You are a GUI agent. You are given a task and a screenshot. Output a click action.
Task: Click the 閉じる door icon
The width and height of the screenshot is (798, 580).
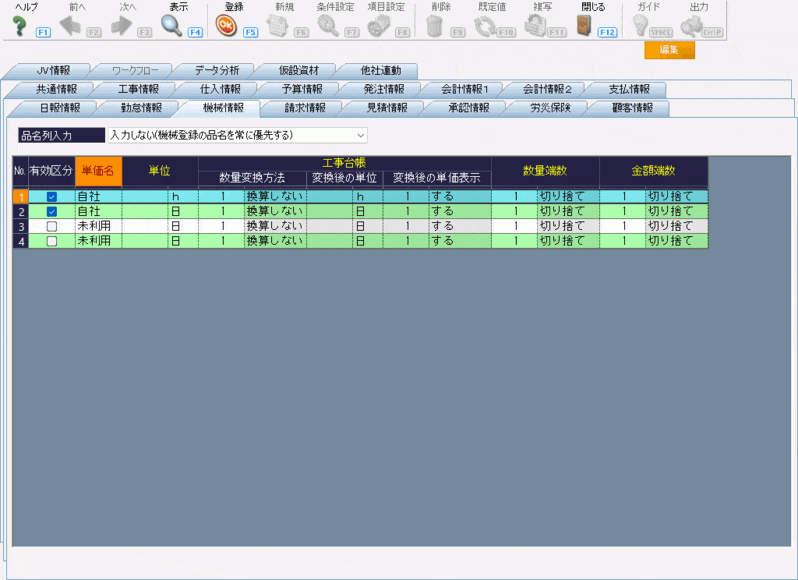coord(585,27)
